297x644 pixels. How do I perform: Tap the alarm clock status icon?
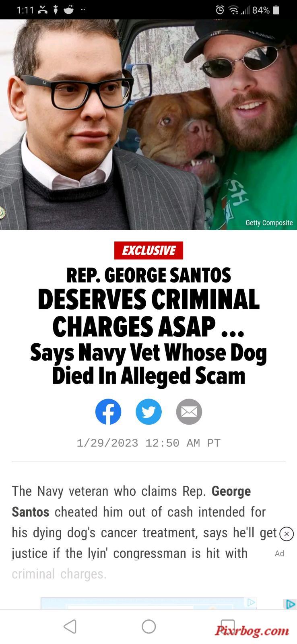[220, 10]
